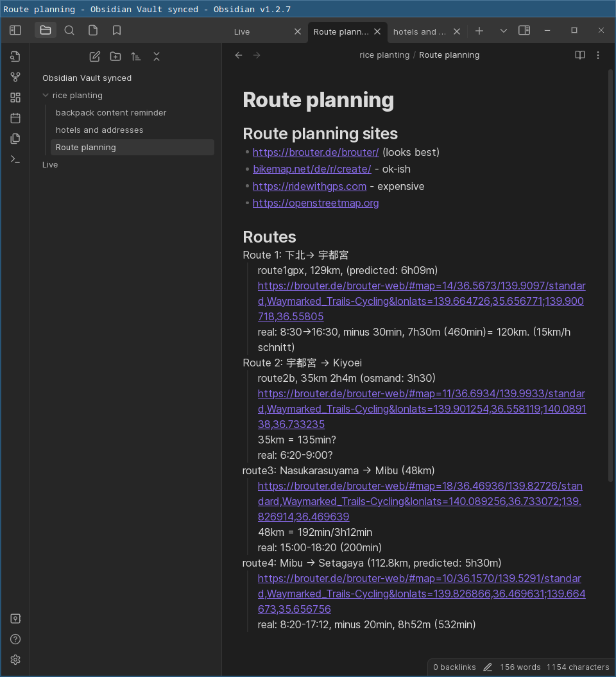Close the hotels and addresses tab

[x=457, y=31]
